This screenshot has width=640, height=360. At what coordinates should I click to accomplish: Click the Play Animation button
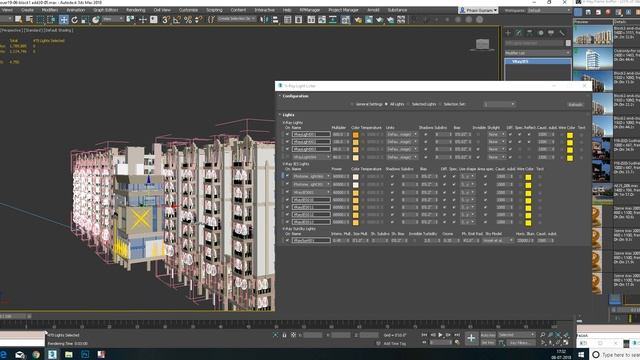tap(440, 335)
